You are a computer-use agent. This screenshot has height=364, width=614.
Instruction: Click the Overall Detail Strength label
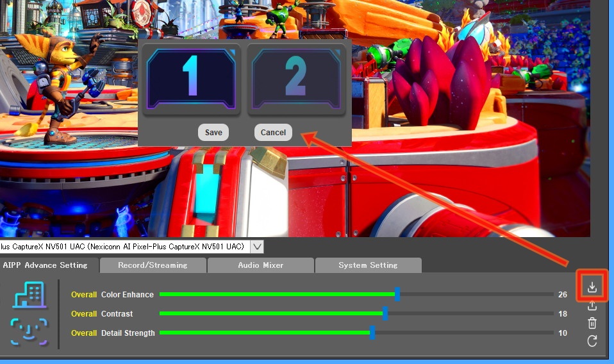point(113,333)
